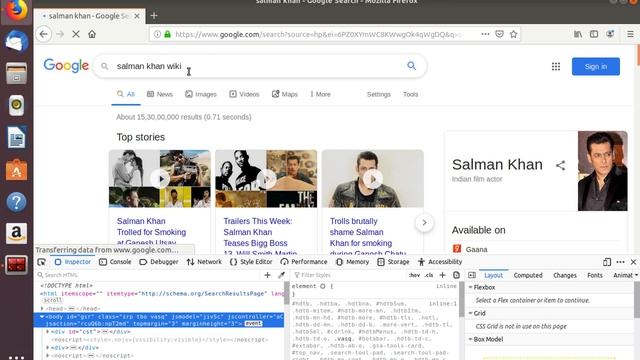Open Amazon launcher in the dock
The width and height of the screenshot is (640, 360).
pyautogui.click(x=16, y=233)
